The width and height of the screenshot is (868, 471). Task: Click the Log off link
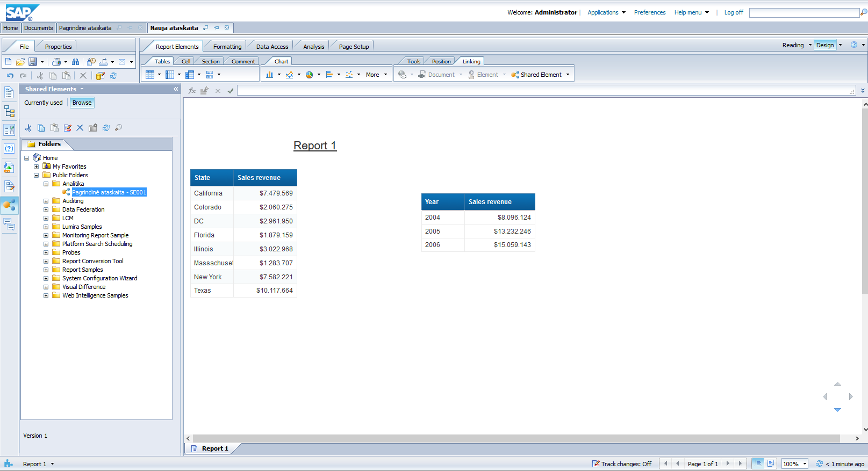pos(733,12)
